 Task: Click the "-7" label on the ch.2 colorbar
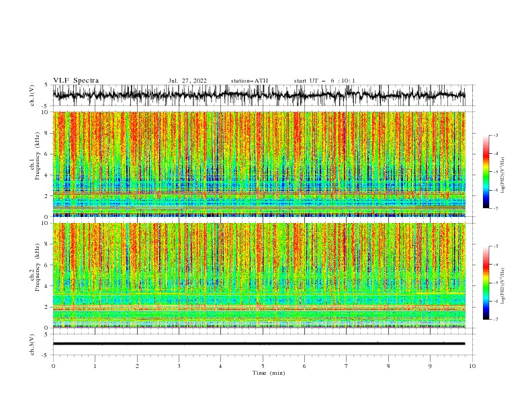(x=496, y=320)
